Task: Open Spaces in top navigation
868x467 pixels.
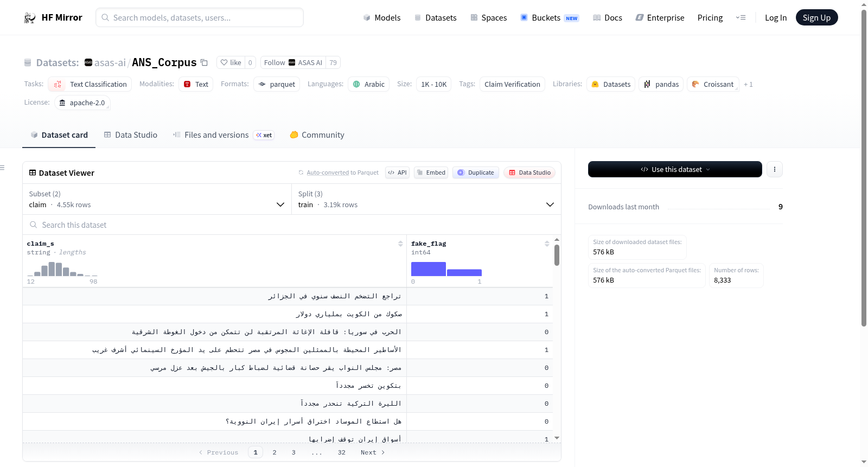Action: pyautogui.click(x=488, y=17)
